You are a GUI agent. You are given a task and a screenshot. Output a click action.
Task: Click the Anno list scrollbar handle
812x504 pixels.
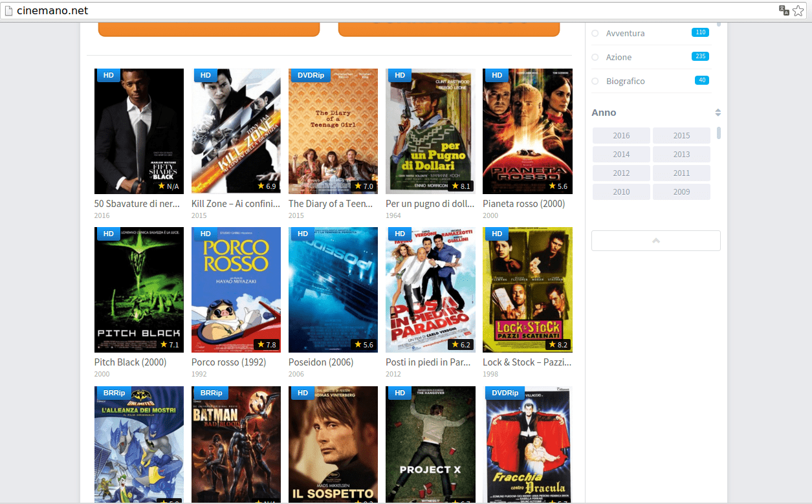coord(719,133)
